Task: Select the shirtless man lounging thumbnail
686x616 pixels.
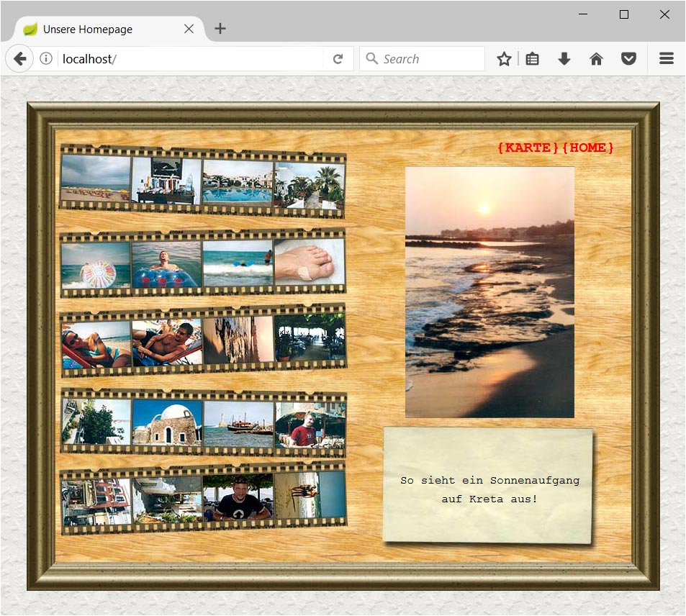Action: pos(167,343)
